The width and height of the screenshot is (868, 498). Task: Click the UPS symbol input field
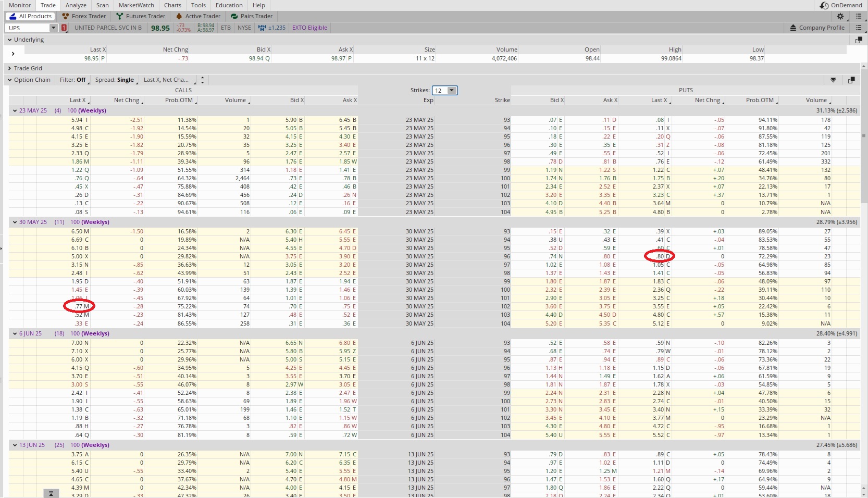(28, 28)
